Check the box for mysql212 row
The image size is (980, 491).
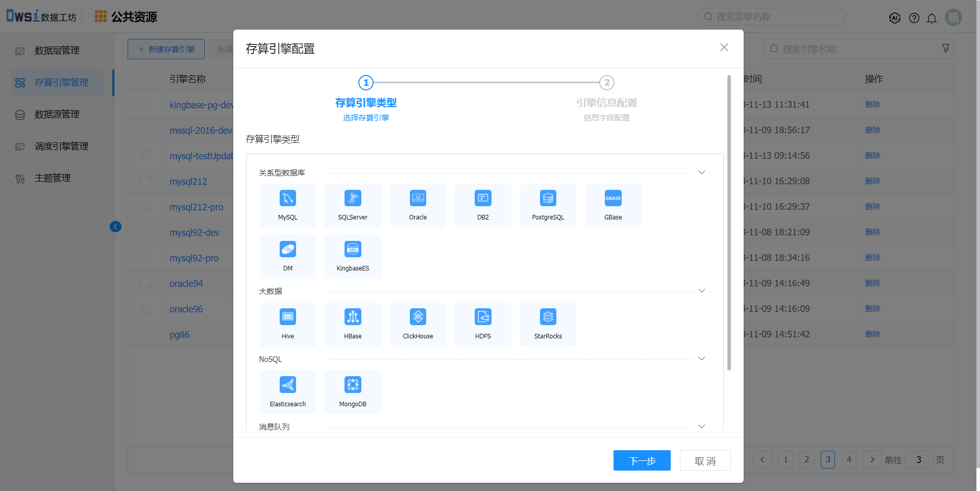tap(145, 181)
